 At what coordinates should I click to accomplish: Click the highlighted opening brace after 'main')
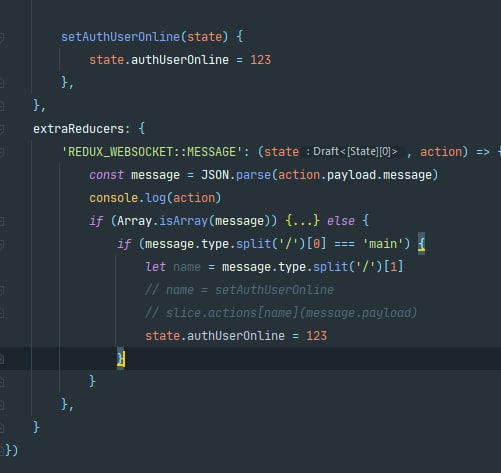pos(421,244)
